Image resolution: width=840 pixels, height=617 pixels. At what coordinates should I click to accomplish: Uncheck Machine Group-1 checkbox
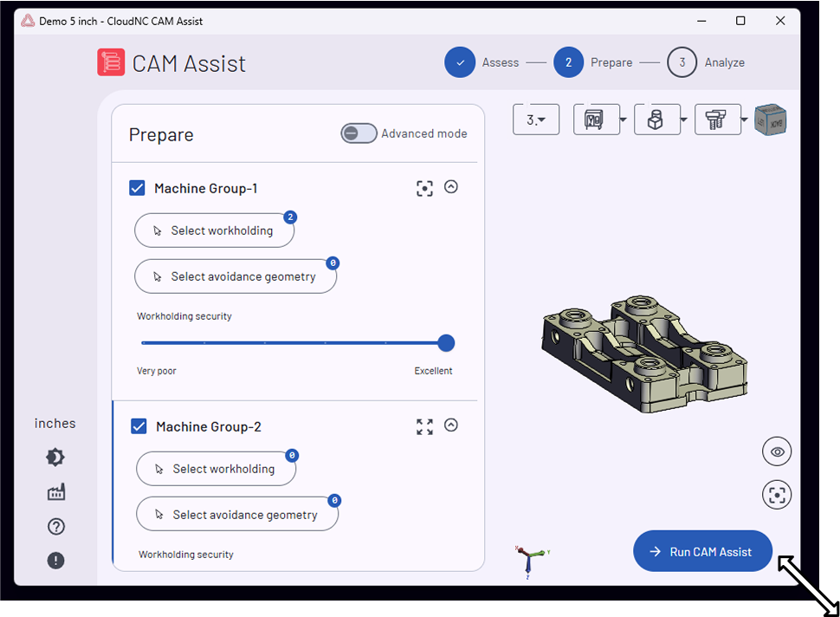pyautogui.click(x=137, y=188)
